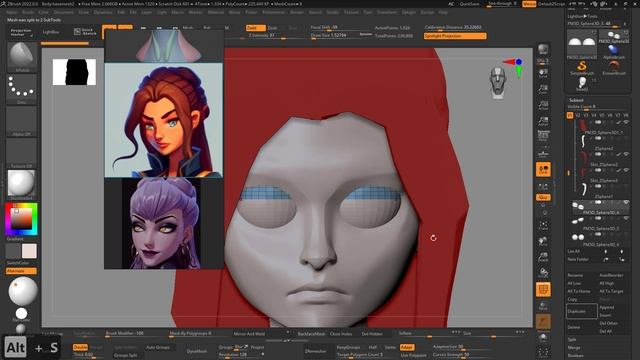Toggle visibility eye of PM3D_Sphere3D_4
Viewport: 640px width, 360px height.
(x=626, y=202)
